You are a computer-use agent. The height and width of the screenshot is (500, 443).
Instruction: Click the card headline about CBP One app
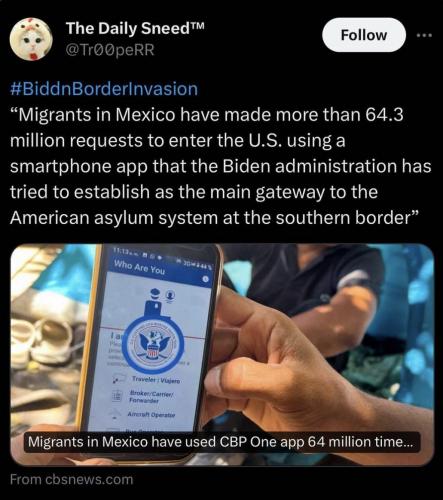pyautogui.click(x=221, y=442)
